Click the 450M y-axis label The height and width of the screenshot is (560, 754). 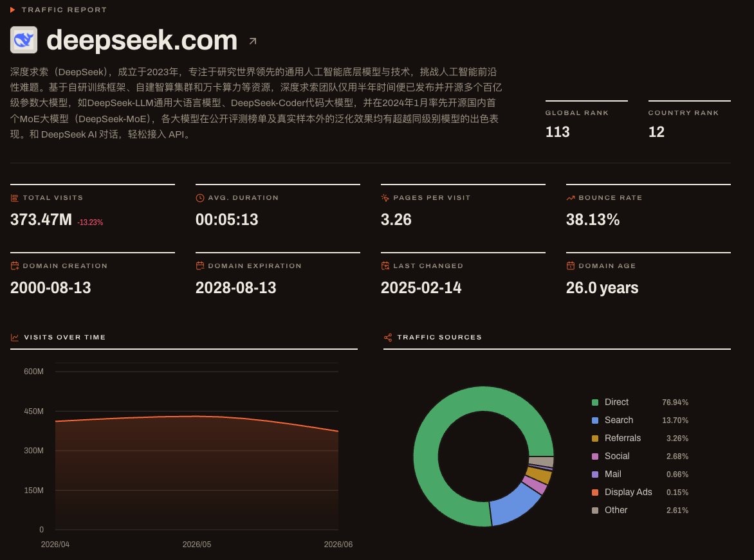33,411
